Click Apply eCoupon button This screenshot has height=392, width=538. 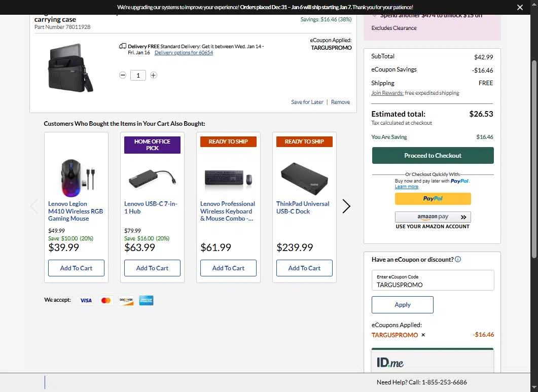[403, 305]
